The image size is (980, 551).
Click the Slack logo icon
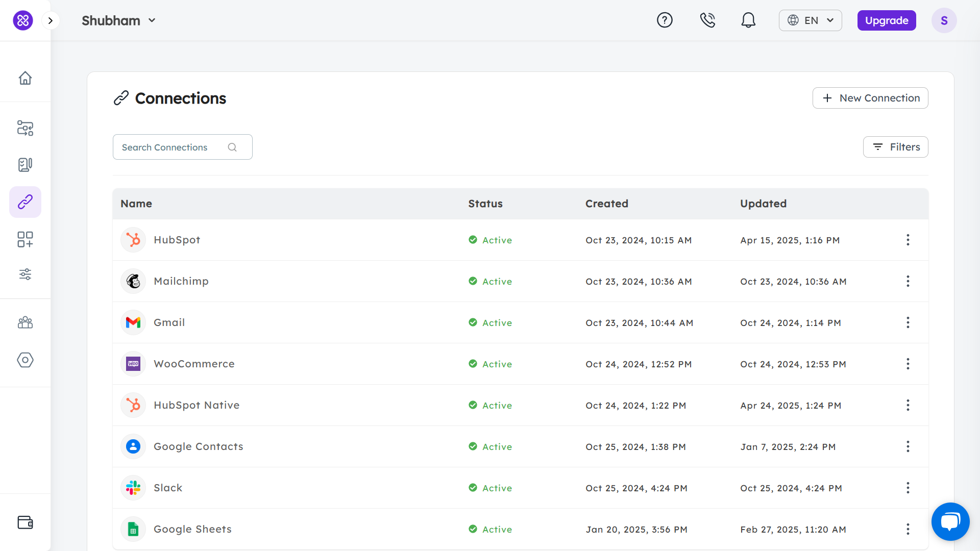tap(133, 488)
